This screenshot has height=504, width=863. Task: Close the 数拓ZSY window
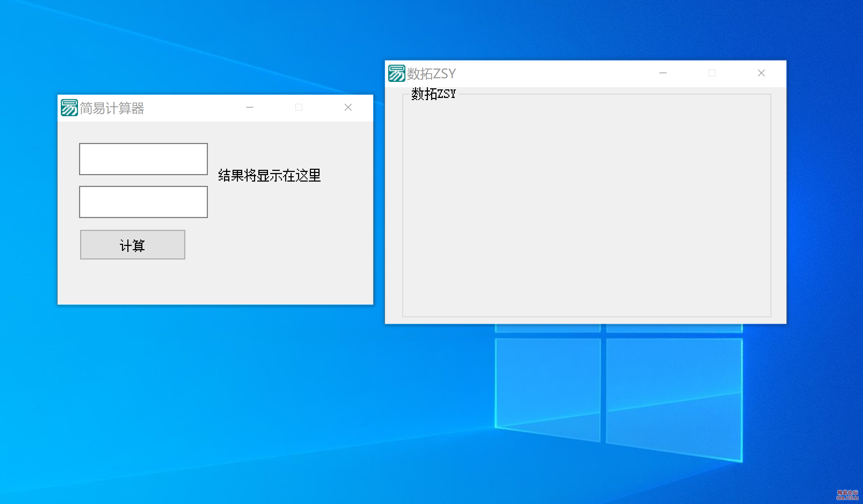[761, 73]
